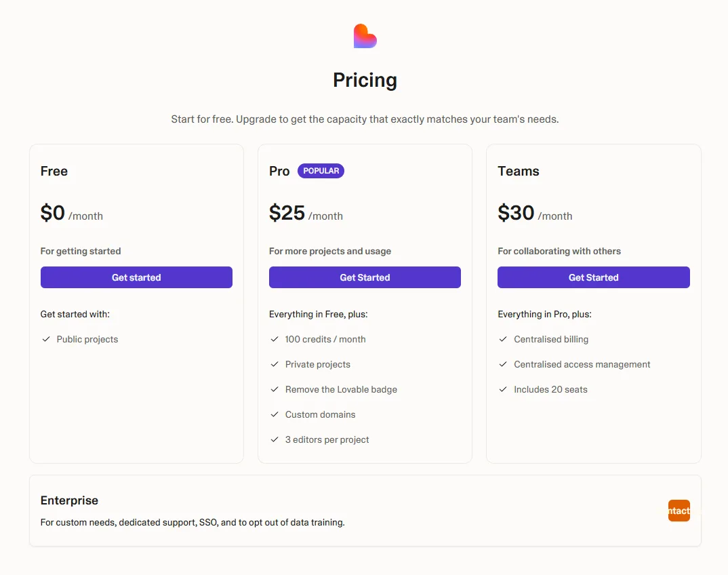The image size is (728, 575).
Task: Click the checkmark beside Includes 20 seats
Action: coord(503,389)
